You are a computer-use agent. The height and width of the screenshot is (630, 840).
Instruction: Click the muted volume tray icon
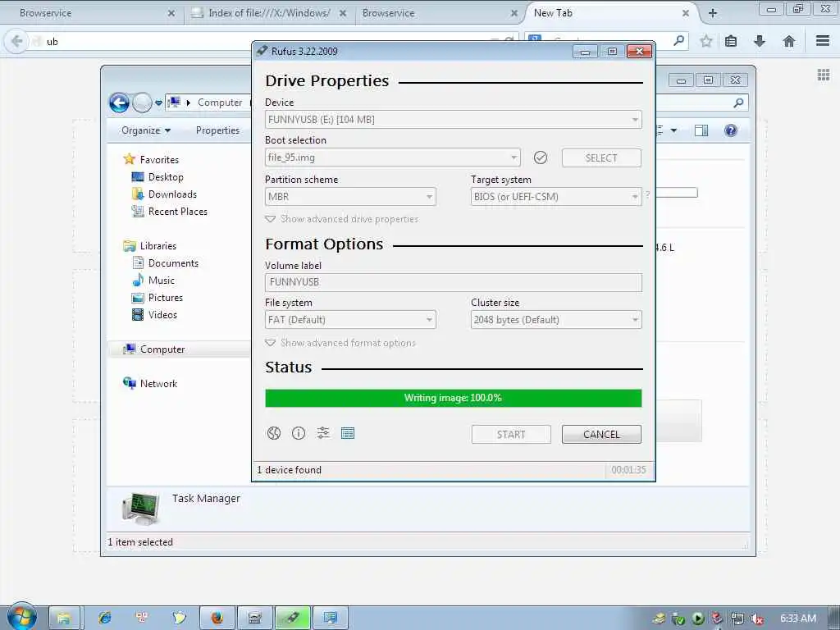pos(757,619)
